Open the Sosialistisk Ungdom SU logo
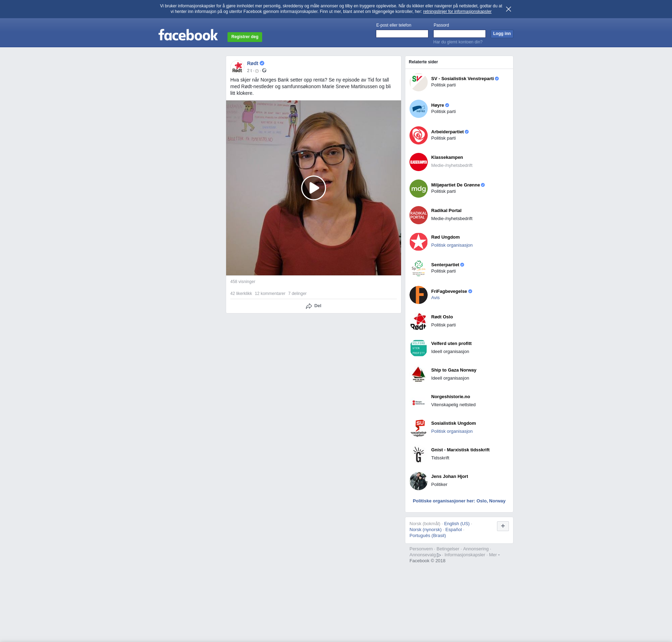 [x=419, y=428]
